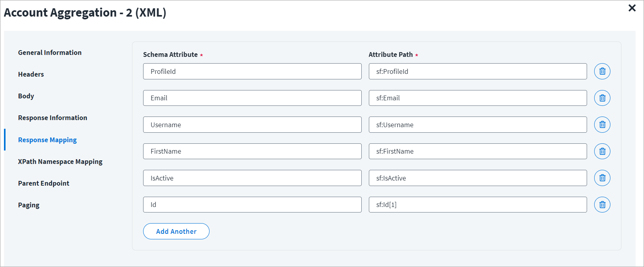The image size is (644, 267).
Task: Switch to the Headers section
Action: click(31, 74)
